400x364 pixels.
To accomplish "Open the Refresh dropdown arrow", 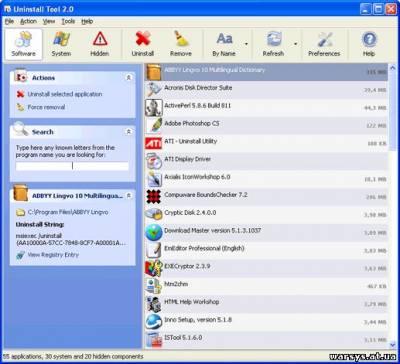I will (295, 44).
